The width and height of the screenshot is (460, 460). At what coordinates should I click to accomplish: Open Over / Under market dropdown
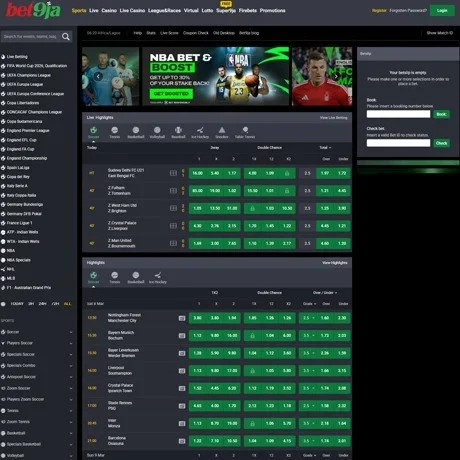pos(325,293)
